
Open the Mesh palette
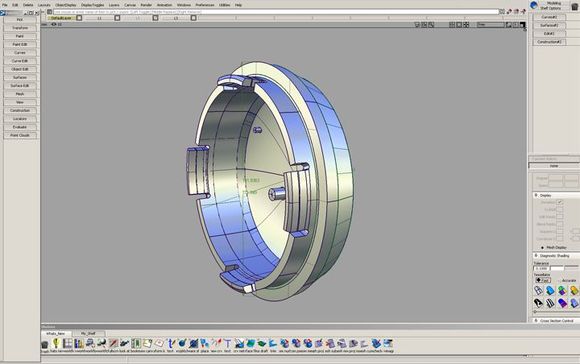20,94
